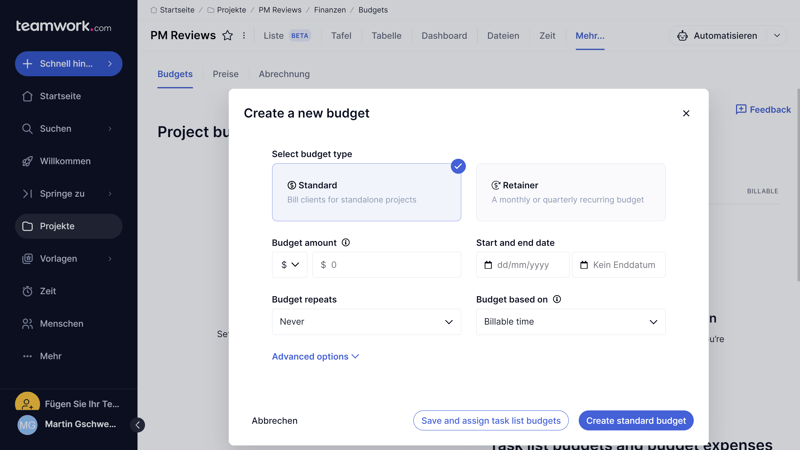Open the project options three-dot menu
The height and width of the screenshot is (450, 800).
coord(244,36)
